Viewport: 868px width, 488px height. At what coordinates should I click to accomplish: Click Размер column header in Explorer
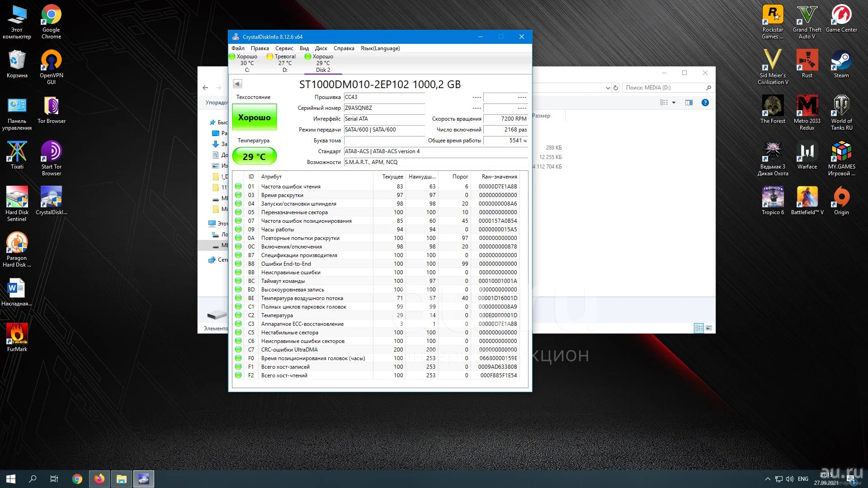pos(541,116)
